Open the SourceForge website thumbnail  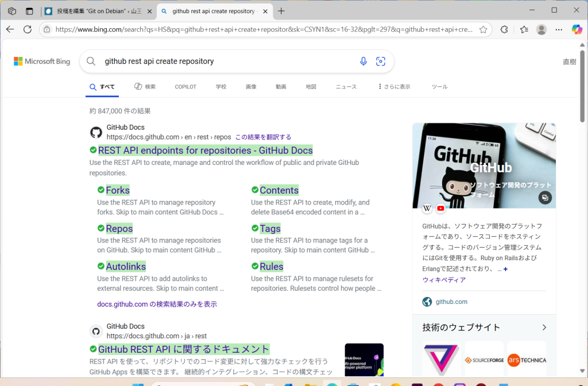coord(484,360)
